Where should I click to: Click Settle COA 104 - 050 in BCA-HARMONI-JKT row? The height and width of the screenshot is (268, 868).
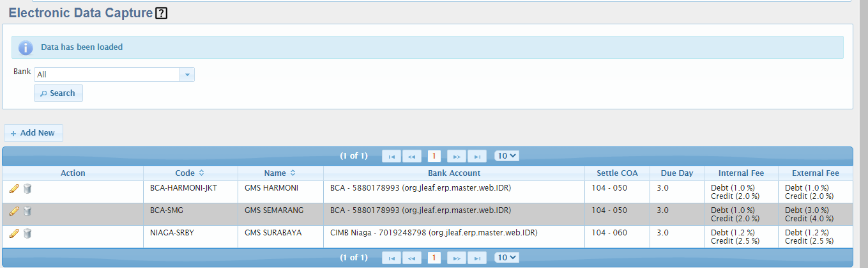pos(618,192)
